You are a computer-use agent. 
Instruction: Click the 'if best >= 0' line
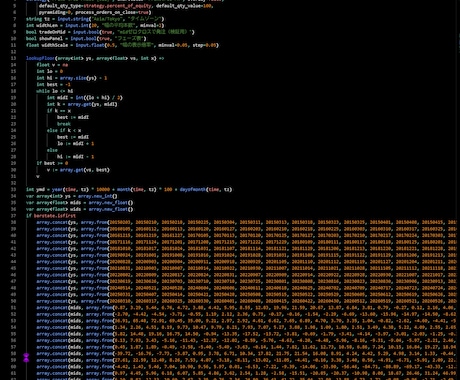pos(52,163)
